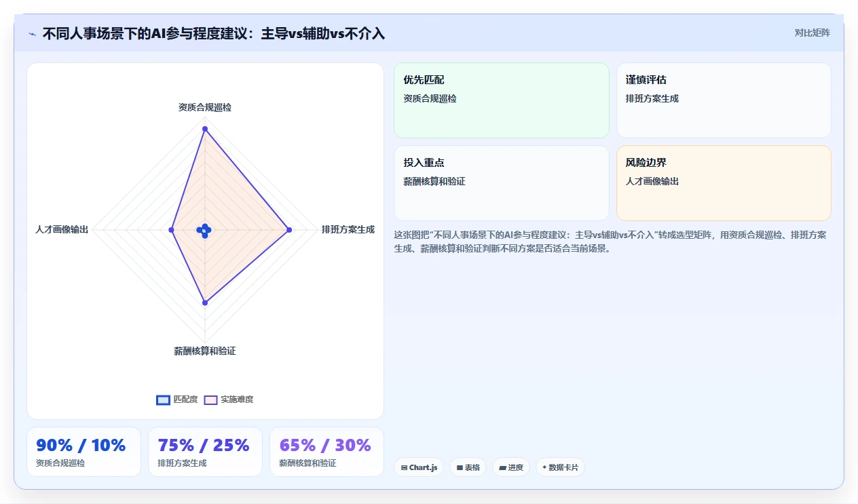Click the 75% / 25% stat card
This screenshot has width=858, height=504.
tap(205, 452)
